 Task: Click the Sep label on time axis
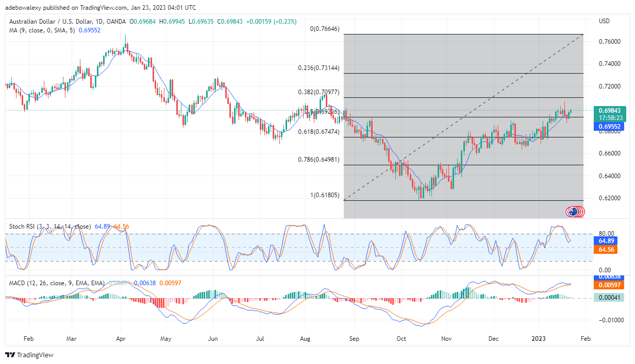(355, 339)
